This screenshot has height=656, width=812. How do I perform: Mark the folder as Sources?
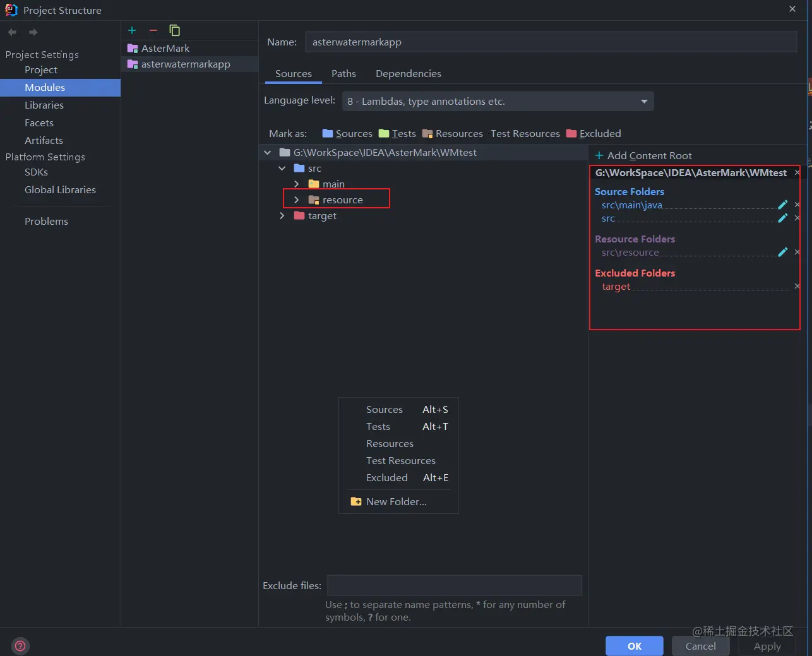click(347, 133)
